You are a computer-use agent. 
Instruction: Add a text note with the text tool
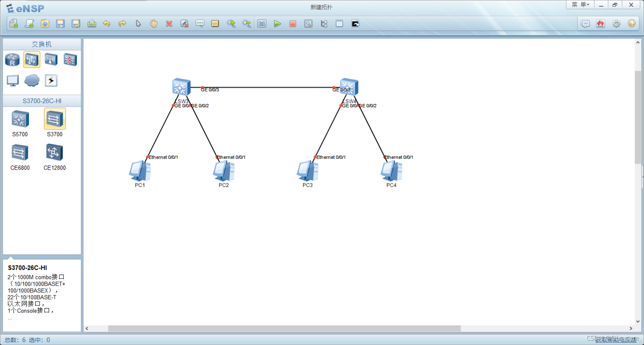200,23
